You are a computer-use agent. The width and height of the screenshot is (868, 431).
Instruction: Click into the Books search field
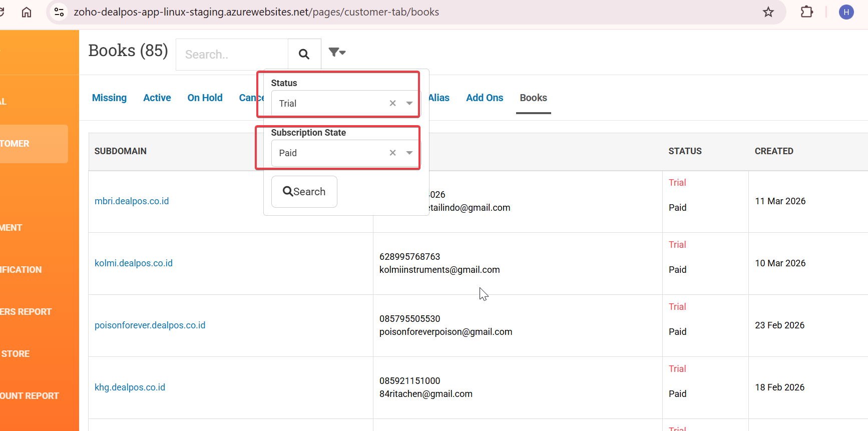(x=232, y=54)
